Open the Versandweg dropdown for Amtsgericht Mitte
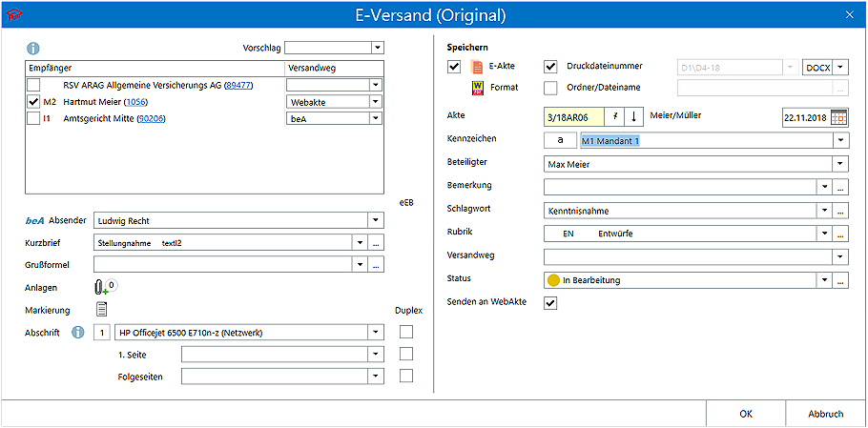 pos(375,119)
